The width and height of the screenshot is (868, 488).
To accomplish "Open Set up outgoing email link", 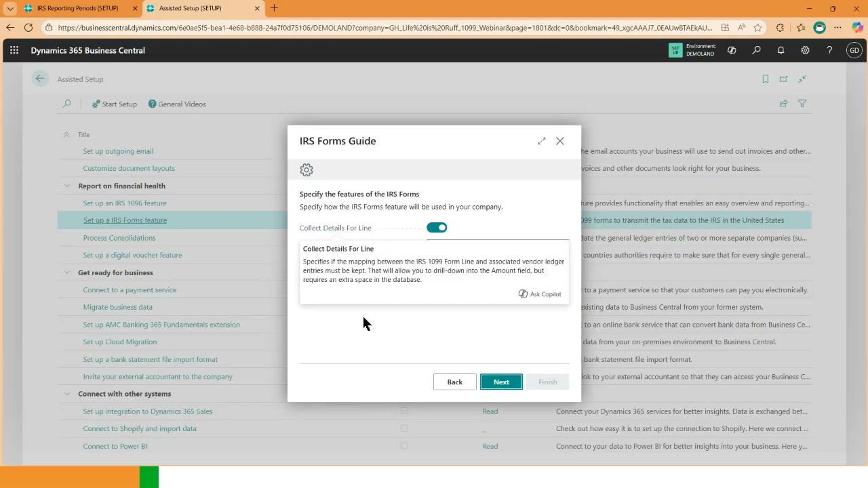I will coord(118,151).
